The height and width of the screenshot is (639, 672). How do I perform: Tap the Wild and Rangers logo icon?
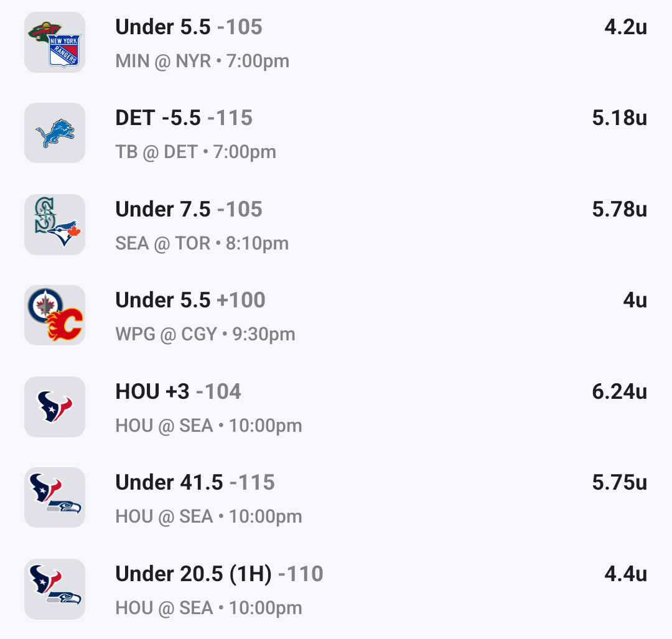[x=55, y=42]
